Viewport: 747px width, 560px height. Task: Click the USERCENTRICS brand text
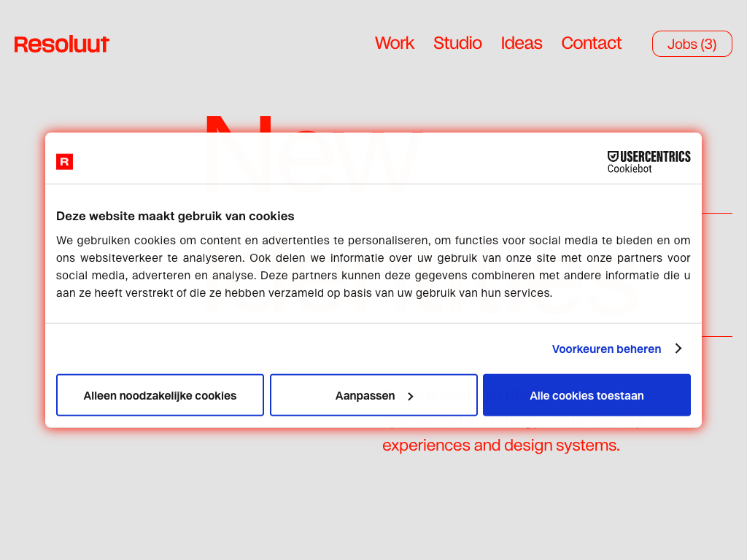pyautogui.click(x=655, y=156)
